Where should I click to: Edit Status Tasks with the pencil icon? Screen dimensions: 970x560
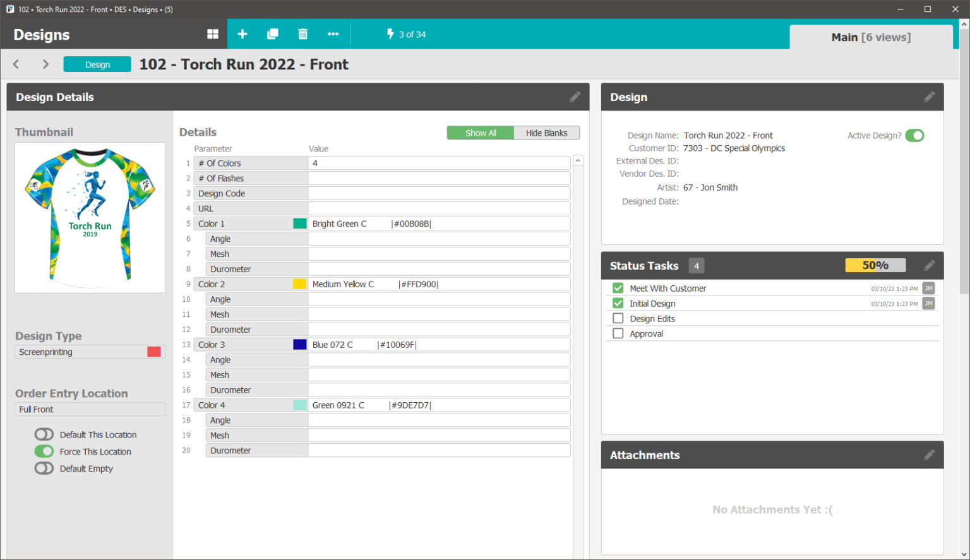[x=929, y=265]
